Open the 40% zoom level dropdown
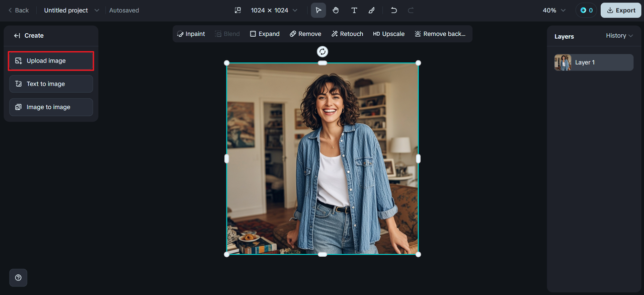This screenshot has width=644, height=295. (x=554, y=10)
